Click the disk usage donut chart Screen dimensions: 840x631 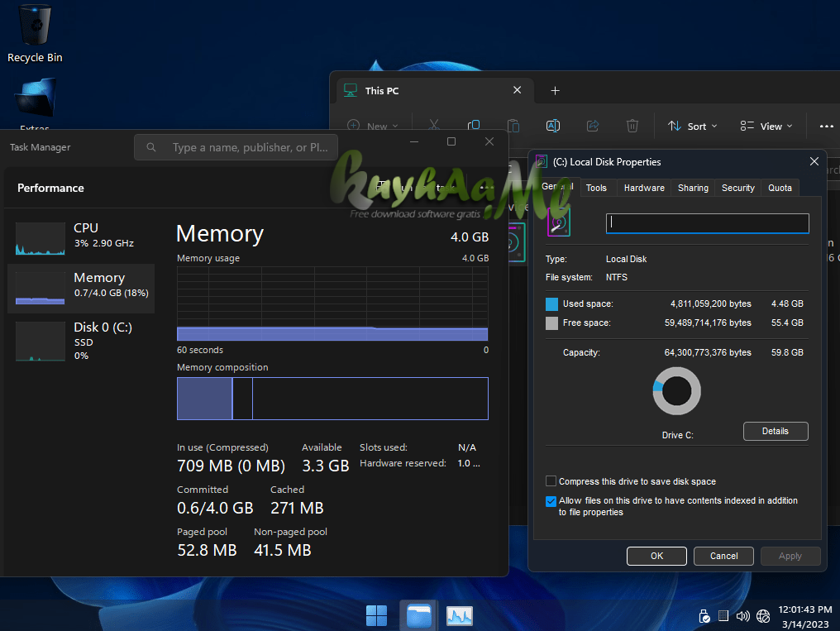tap(676, 391)
